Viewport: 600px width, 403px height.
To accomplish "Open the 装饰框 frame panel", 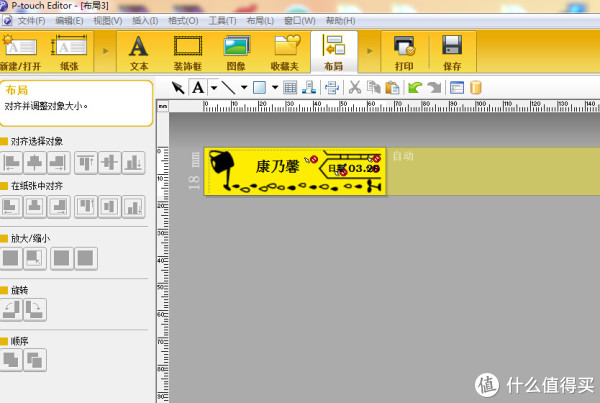I will 188,52.
